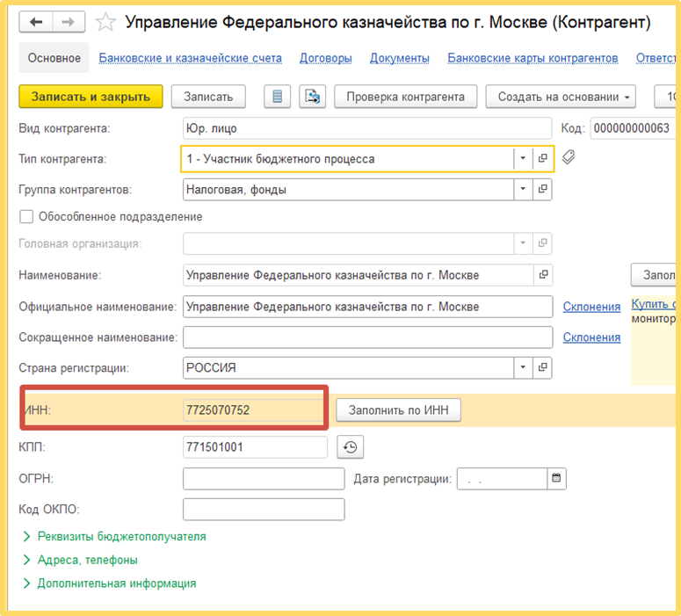Open Группа контрагентов value in new form
Viewport: 681px width, 616px height.
(542, 190)
